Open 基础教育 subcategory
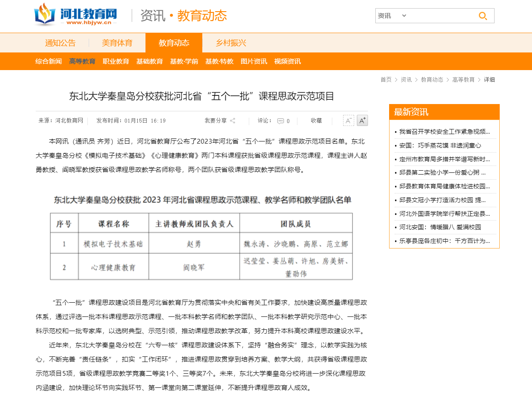Screen dimensions: 532x402 coord(149,61)
